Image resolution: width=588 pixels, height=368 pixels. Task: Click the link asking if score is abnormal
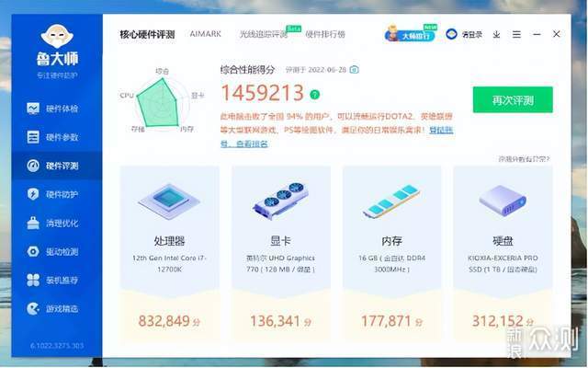[x=524, y=159]
